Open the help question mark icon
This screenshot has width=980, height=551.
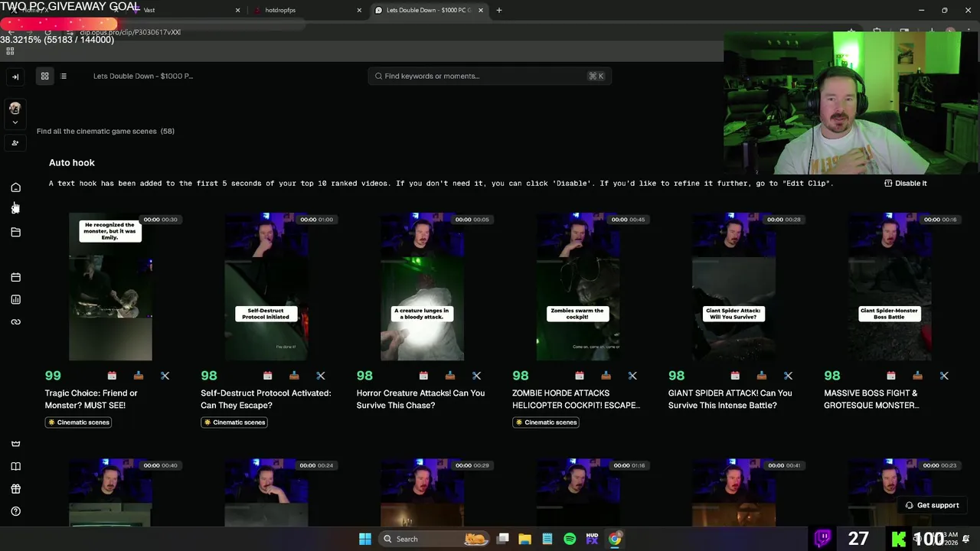pyautogui.click(x=15, y=511)
